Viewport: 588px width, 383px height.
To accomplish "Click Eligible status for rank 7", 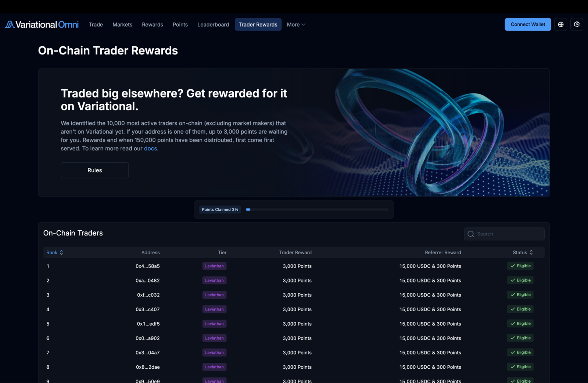I will [520, 352].
